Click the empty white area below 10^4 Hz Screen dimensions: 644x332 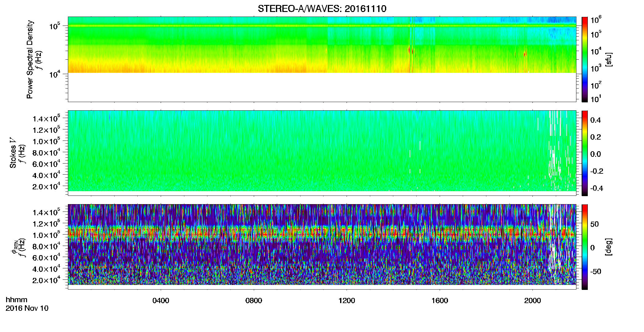[x=322, y=87]
